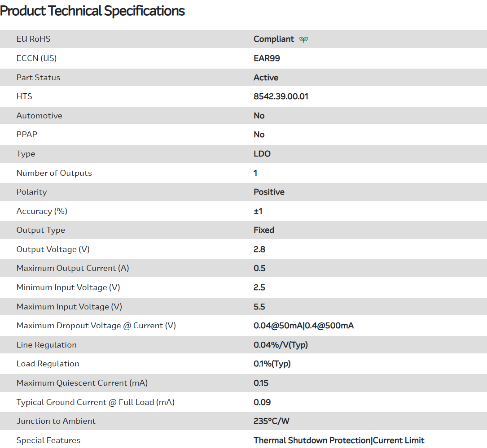Click the Maximum Quiescent Current label
This screenshot has height=448, width=487.
(82, 383)
